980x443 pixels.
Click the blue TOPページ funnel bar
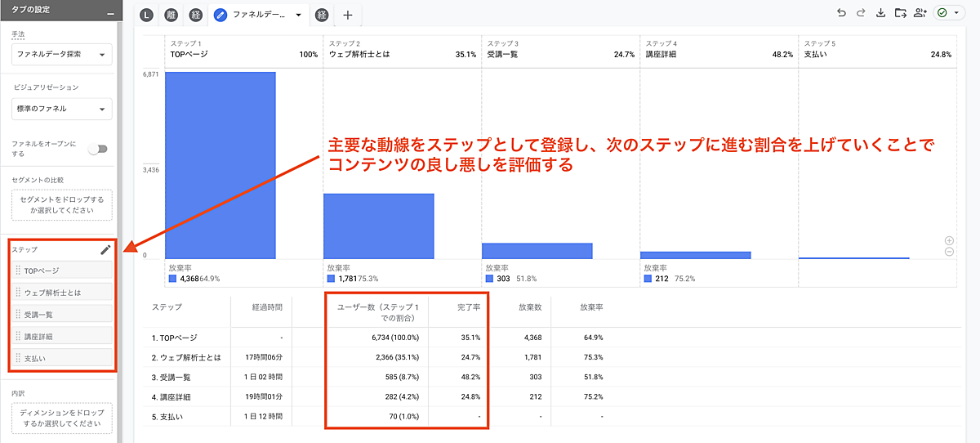[220, 165]
